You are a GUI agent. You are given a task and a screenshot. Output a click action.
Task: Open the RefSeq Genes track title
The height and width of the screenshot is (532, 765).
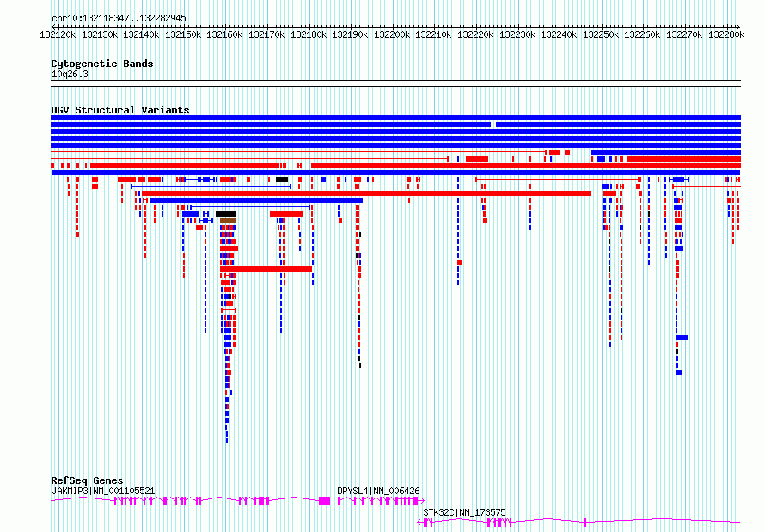coord(87,480)
